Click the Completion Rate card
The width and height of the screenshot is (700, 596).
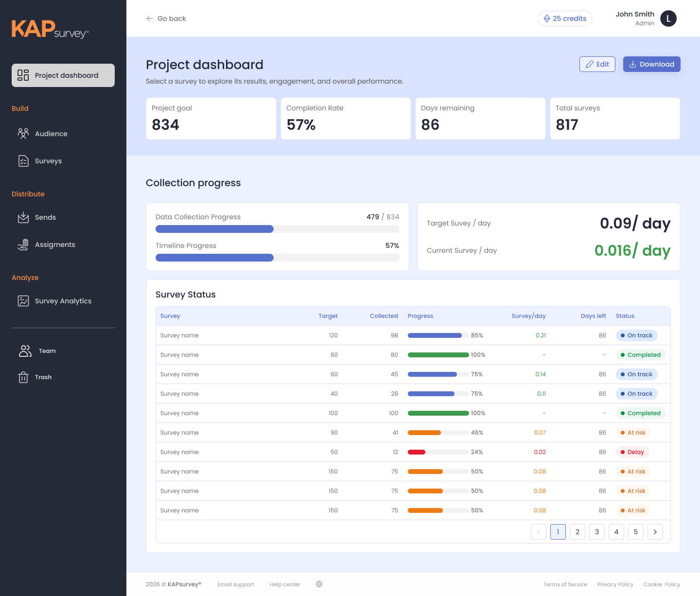pyautogui.click(x=346, y=119)
